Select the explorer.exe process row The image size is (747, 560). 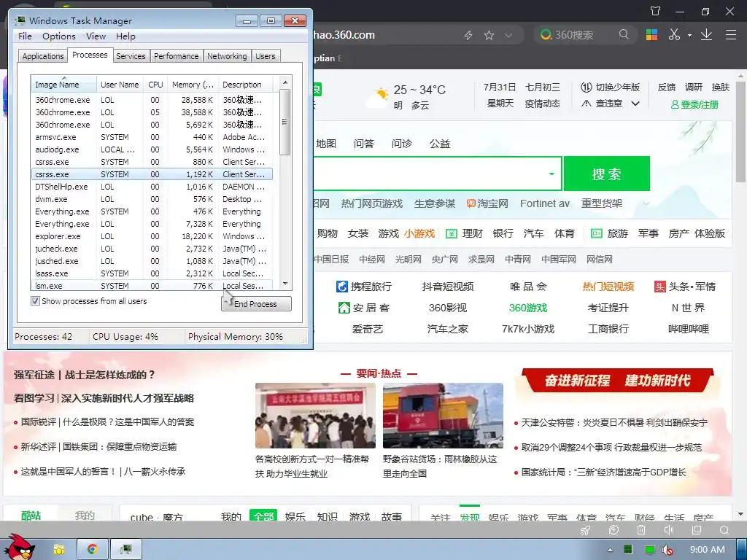[152, 236]
